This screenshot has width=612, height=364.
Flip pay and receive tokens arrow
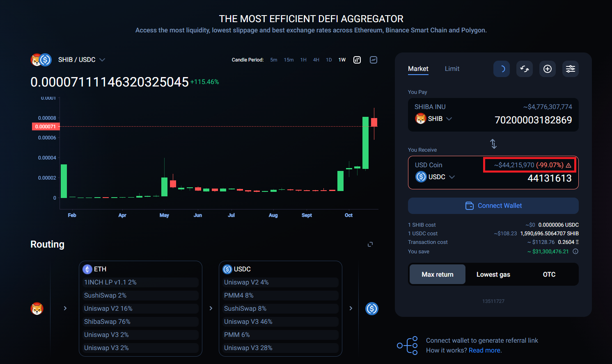[493, 144]
